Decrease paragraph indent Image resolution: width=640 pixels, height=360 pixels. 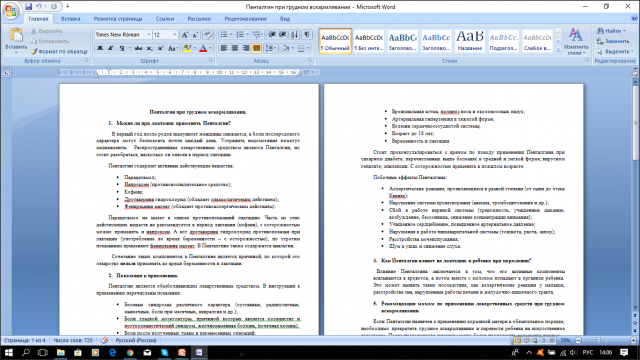(272, 35)
